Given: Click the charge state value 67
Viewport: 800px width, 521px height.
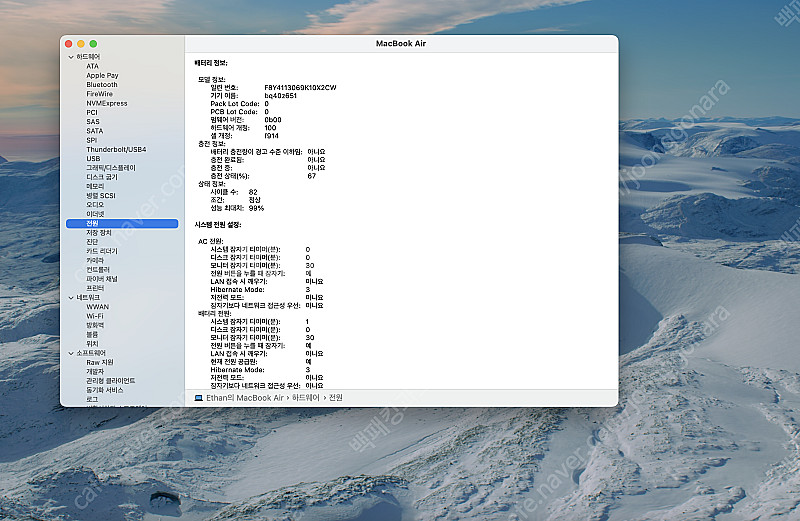Looking at the screenshot, I should tap(312, 176).
